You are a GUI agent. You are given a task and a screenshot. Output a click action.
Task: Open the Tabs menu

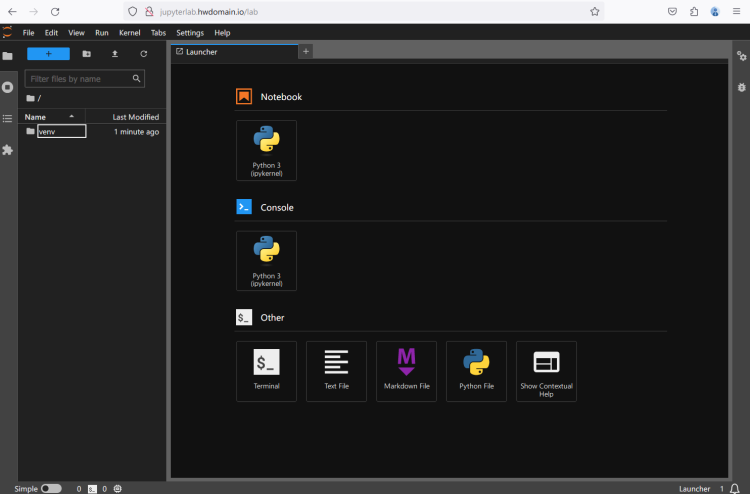(x=158, y=33)
